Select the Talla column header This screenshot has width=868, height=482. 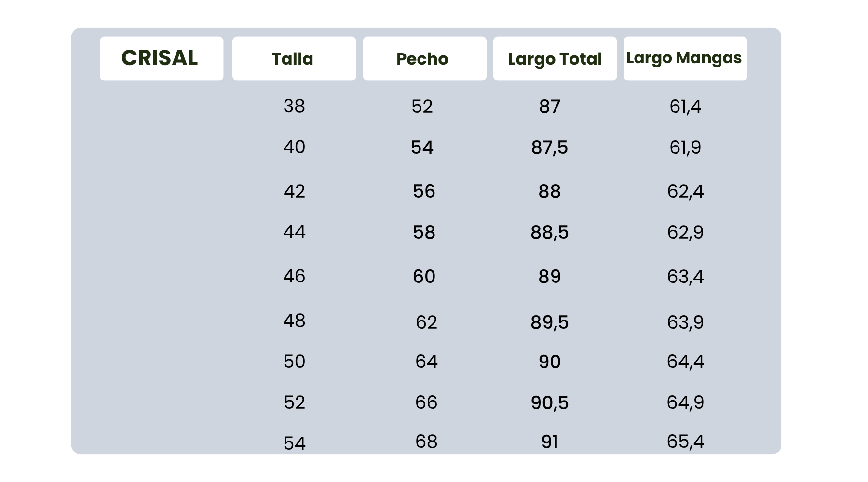click(293, 59)
